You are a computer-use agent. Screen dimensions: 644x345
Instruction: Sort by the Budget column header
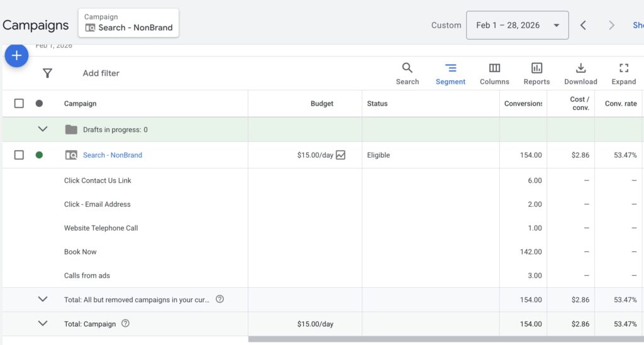(321, 104)
